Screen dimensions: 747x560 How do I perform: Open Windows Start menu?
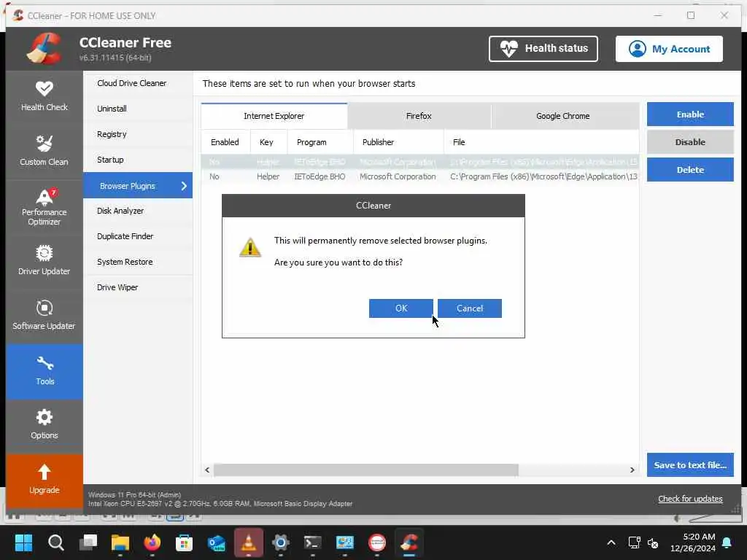click(x=23, y=542)
